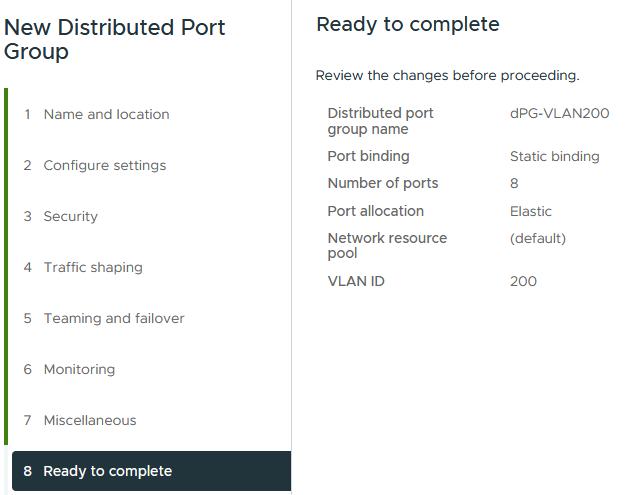Click the Elastic port allocation value

click(x=530, y=211)
